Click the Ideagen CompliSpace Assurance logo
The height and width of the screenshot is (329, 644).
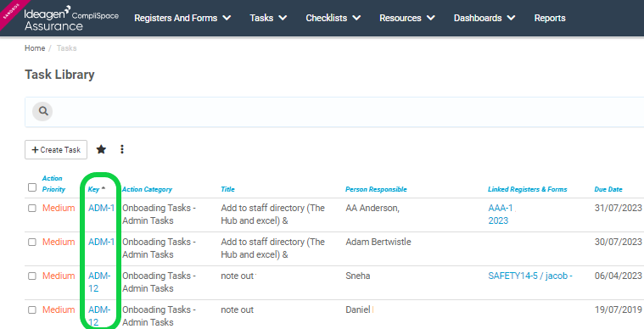71,19
